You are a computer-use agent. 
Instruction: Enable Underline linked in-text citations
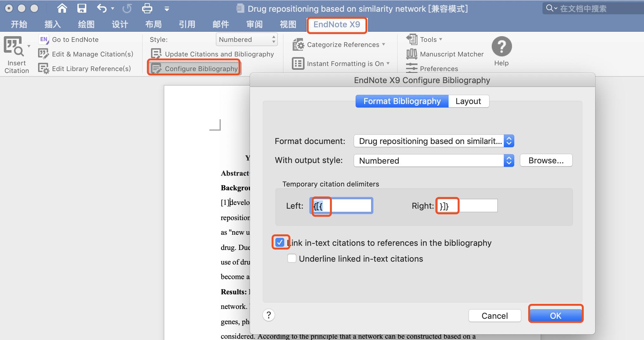tap(292, 258)
